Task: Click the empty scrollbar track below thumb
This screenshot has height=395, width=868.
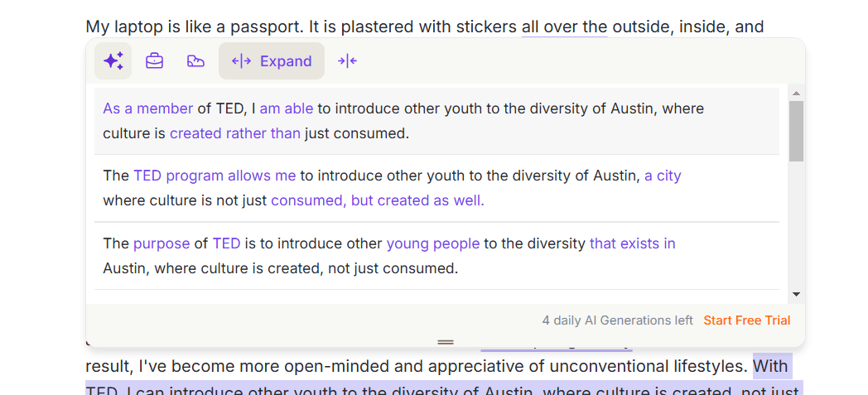Action: point(796,224)
